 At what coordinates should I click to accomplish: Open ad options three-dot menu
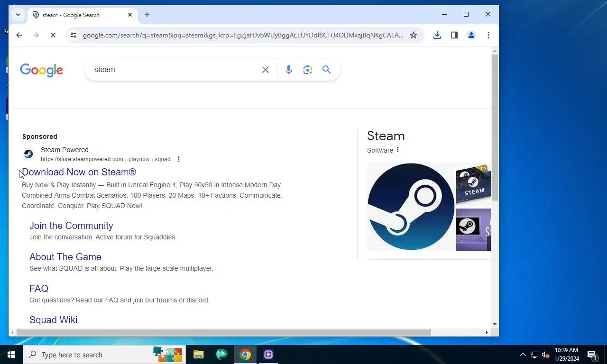(179, 159)
